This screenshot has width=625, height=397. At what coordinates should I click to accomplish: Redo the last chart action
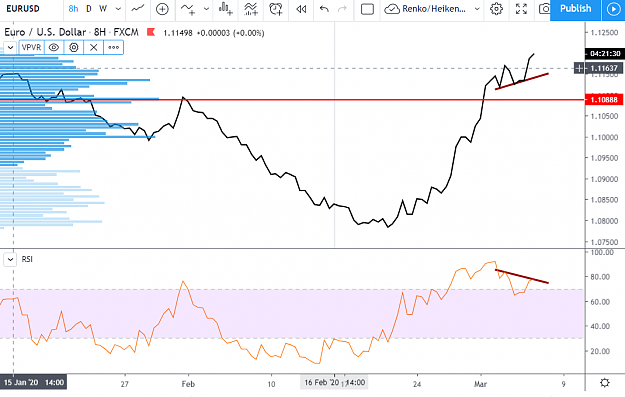coord(342,9)
